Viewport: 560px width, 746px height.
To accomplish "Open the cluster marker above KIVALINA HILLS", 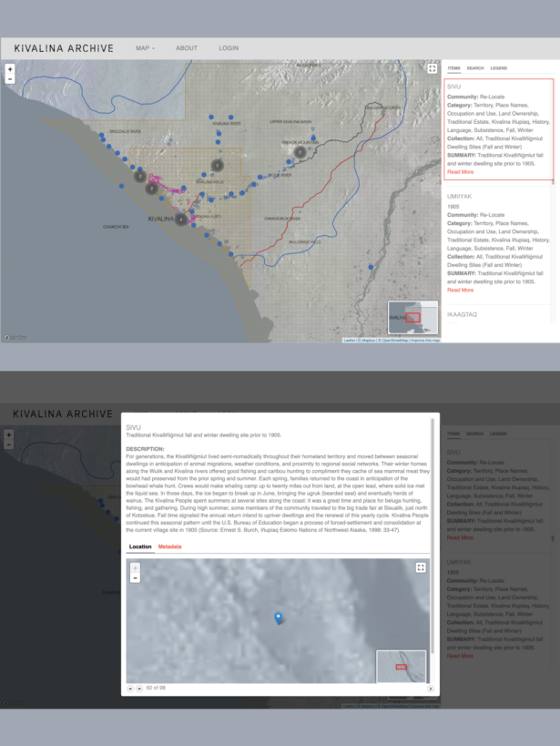I will 218,165.
